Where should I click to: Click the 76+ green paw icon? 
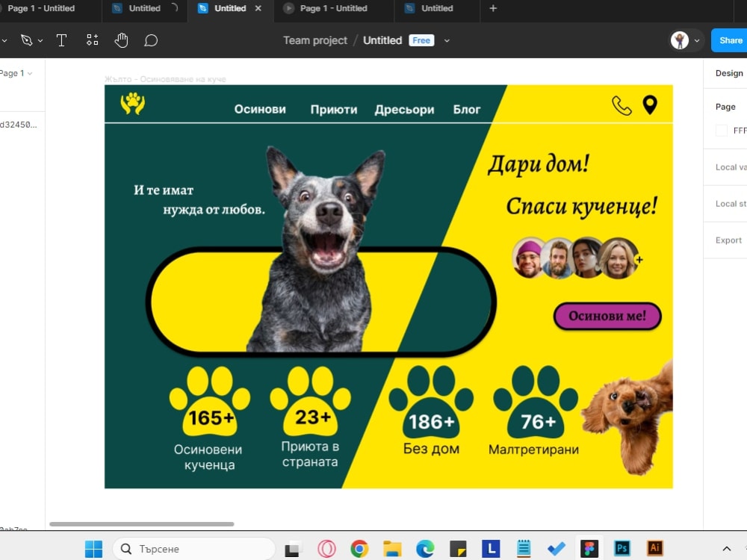[x=536, y=402]
